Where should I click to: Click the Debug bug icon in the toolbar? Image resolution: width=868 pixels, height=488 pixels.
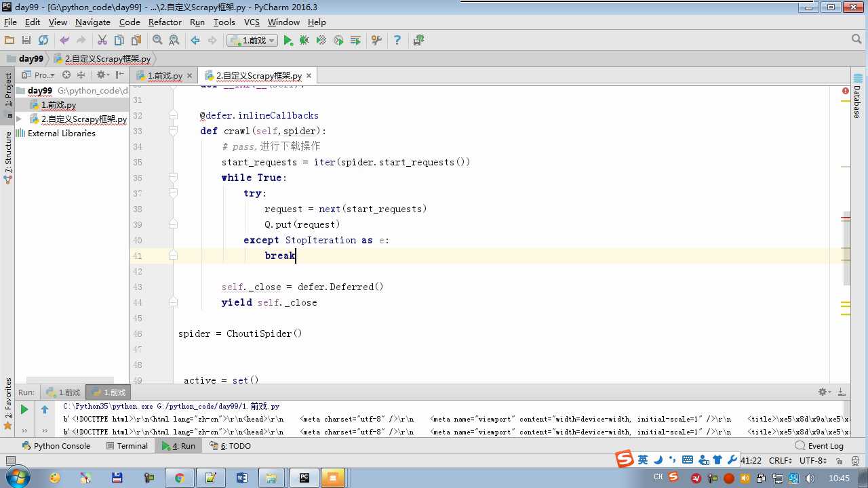(304, 40)
